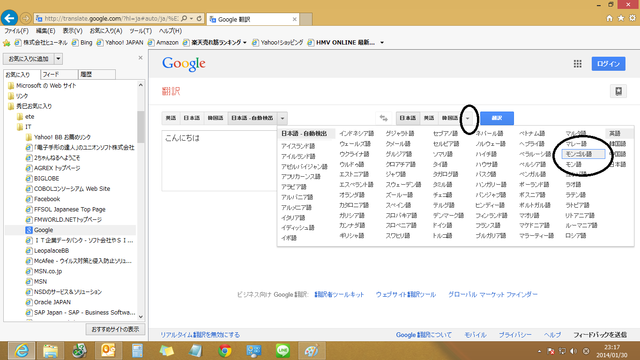Open the Internet Explorer tools gear icon
Screen dimensions: 640x360
pos(632,18)
